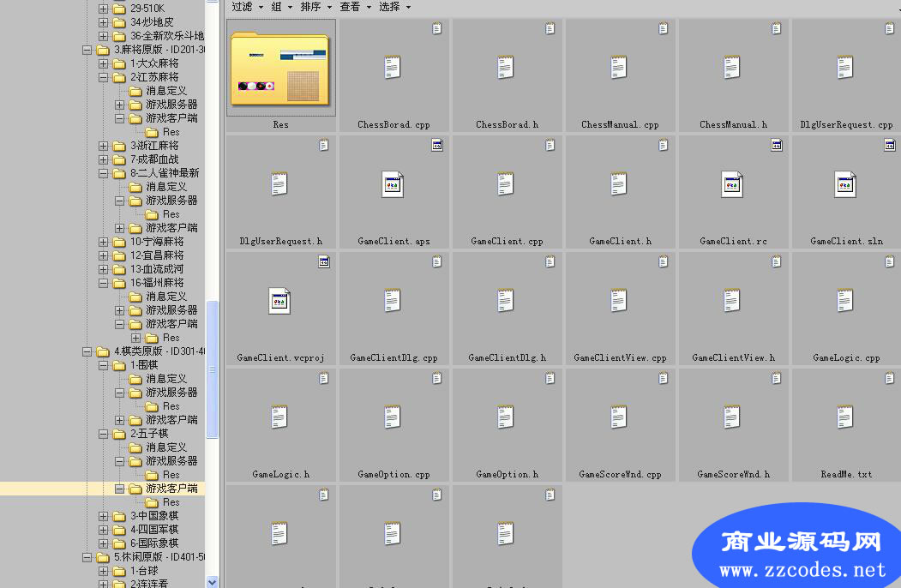Expand the 10-宁海麻将 tree node
This screenshot has height=588, width=901.
click(x=103, y=242)
